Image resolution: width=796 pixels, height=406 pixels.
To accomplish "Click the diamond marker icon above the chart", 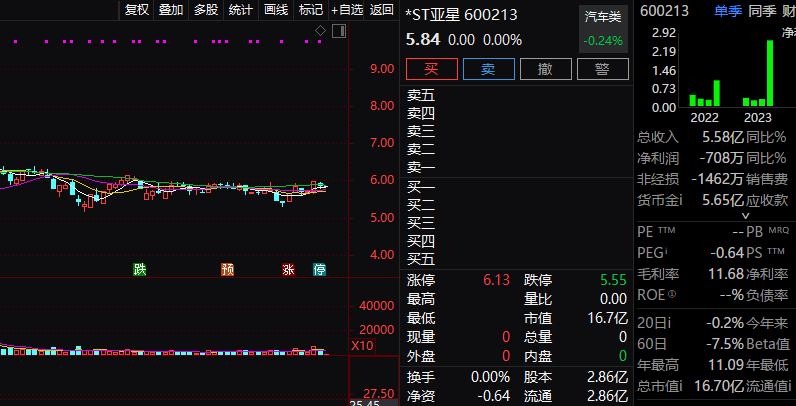I will [x=320, y=31].
